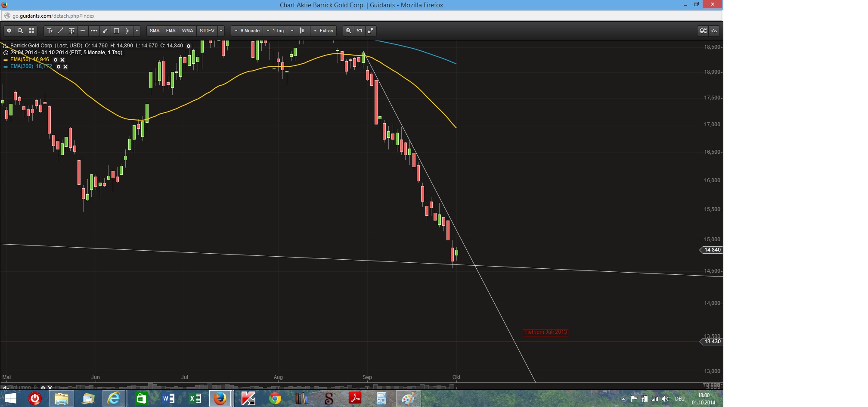Image resolution: width=868 pixels, height=407 pixels.
Task: Undo the last chart action
Action: [360, 31]
